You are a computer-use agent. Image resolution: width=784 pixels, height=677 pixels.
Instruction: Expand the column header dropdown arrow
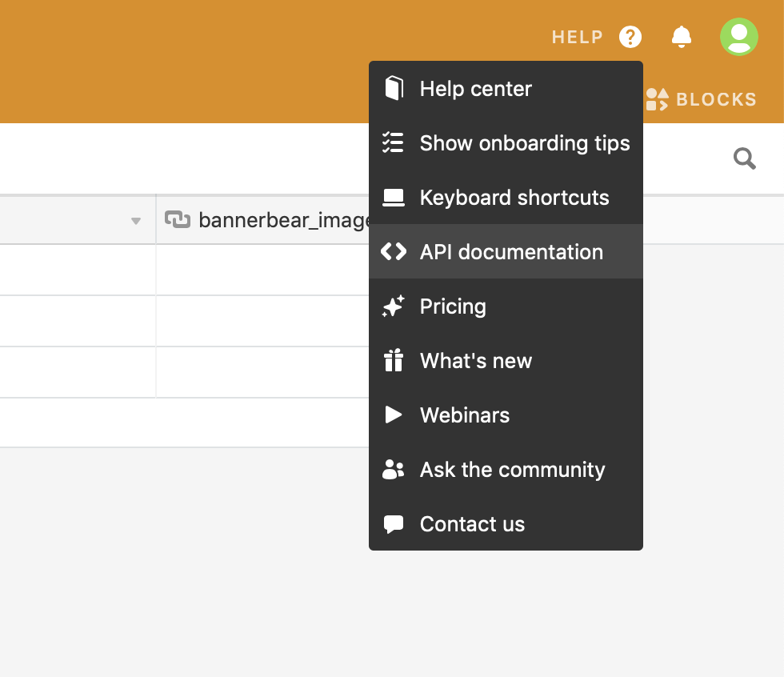pos(136,221)
